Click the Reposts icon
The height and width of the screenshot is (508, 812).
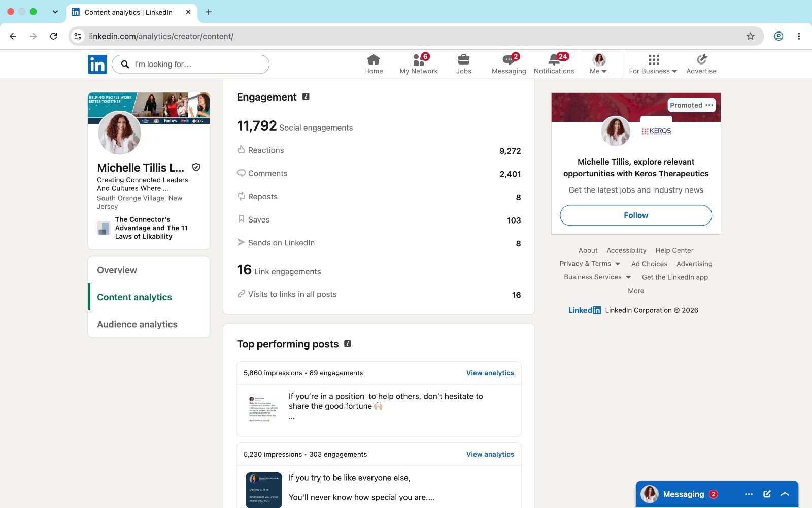coord(241,196)
